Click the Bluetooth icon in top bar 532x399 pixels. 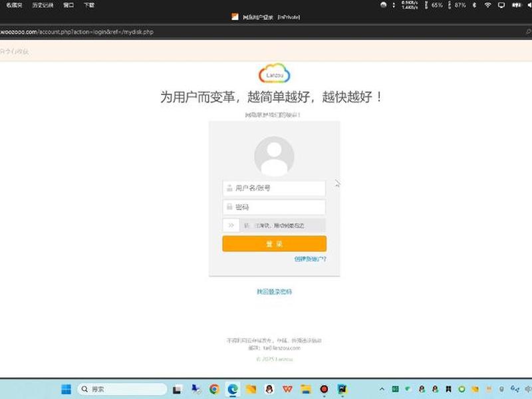[x=475, y=5]
